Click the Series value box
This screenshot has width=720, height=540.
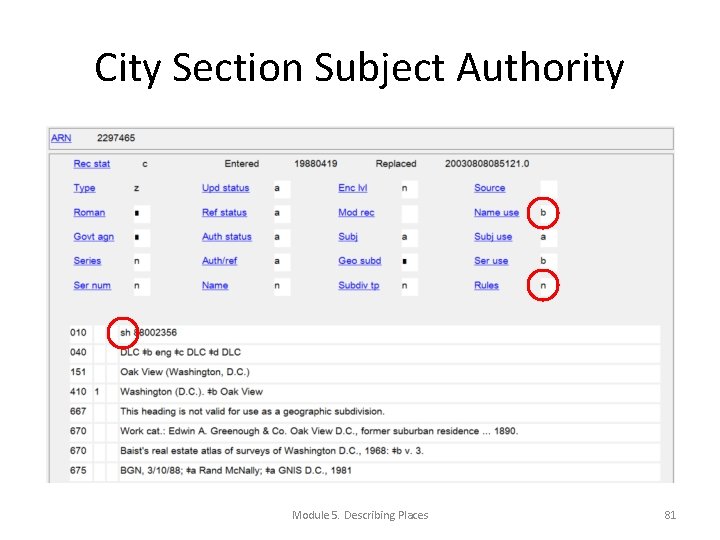click(x=141, y=261)
